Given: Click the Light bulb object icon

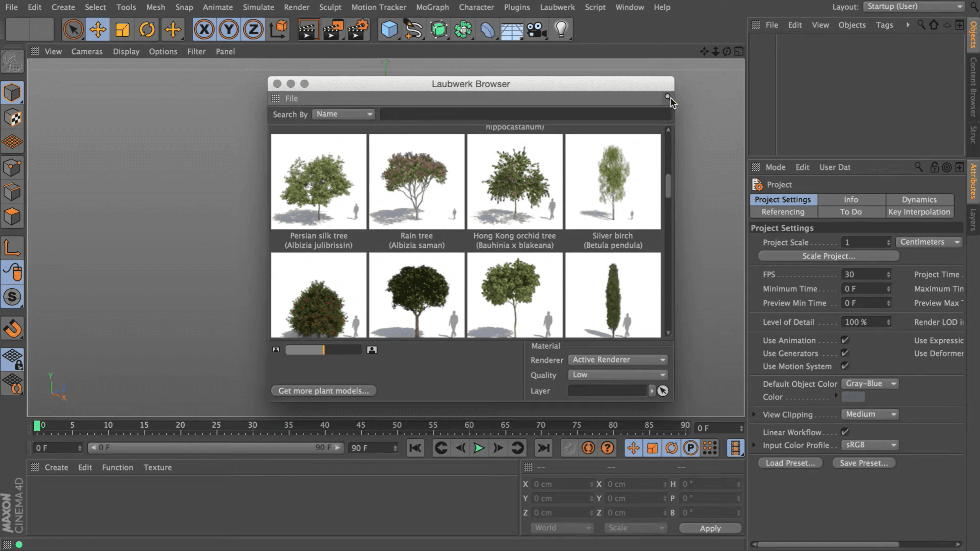Looking at the screenshot, I should tap(561, 29).
